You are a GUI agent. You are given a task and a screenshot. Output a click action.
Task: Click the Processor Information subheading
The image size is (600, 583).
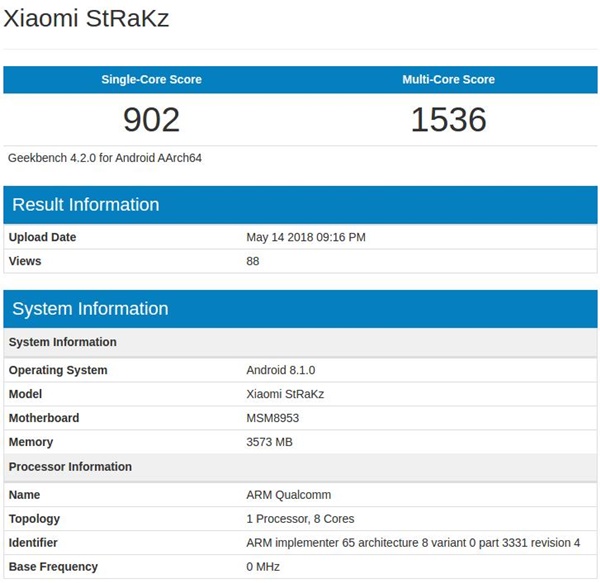point(70,467)
